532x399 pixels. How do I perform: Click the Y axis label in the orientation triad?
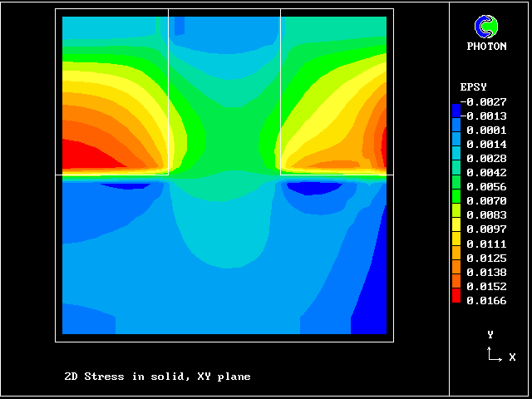click(x=490, y=334)
